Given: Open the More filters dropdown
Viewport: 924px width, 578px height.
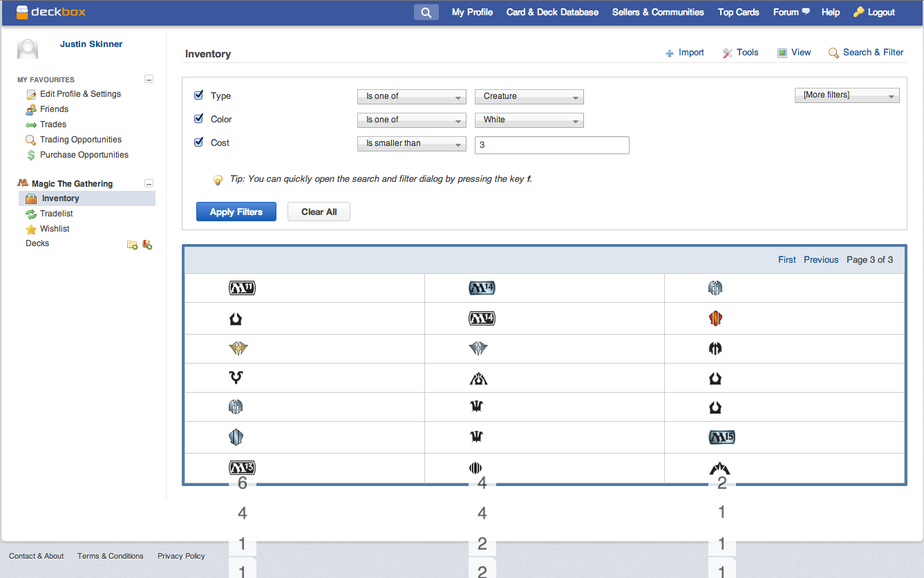Looking at the screenshot, I should pos(847,95).
